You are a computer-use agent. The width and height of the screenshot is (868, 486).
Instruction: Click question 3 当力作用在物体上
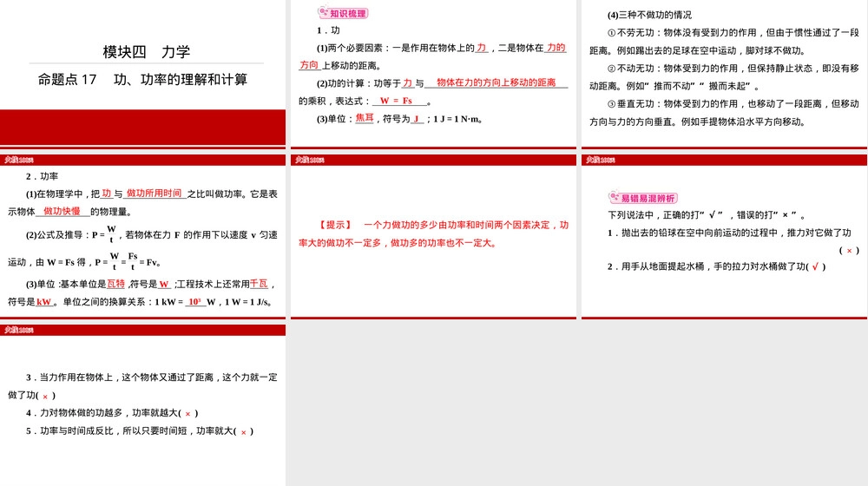pyautogui.click(x=142, y=386)
